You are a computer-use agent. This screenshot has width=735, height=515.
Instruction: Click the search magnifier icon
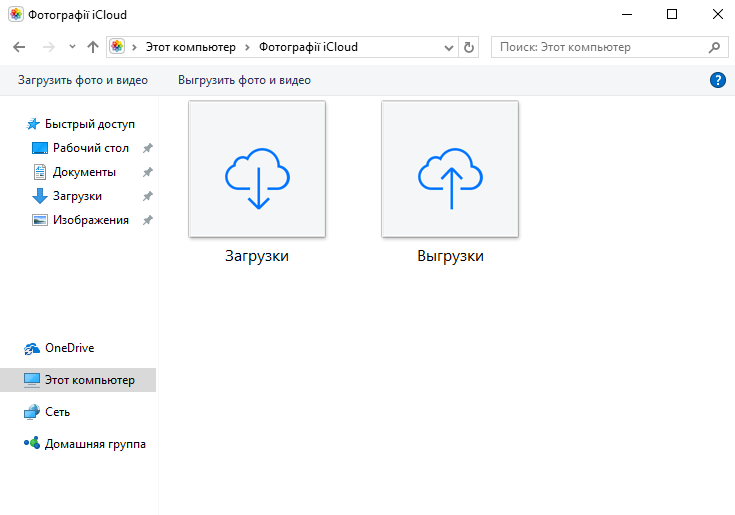714,47
